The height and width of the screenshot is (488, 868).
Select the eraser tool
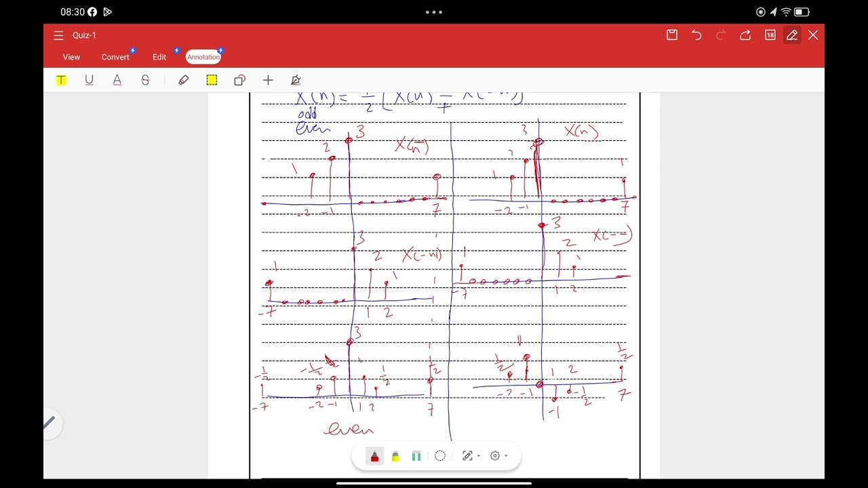[x=184, y=80]
